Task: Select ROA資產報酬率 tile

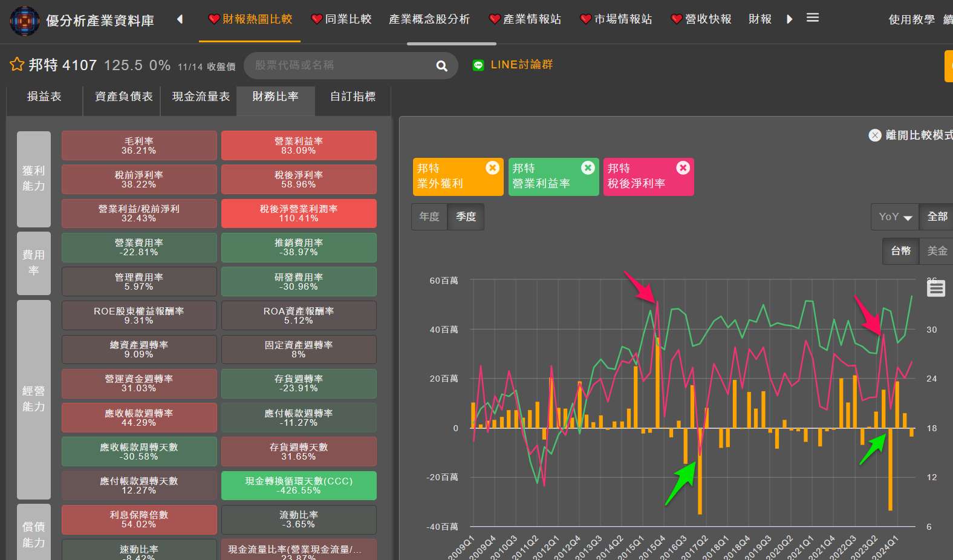Action: pos(299,316)
